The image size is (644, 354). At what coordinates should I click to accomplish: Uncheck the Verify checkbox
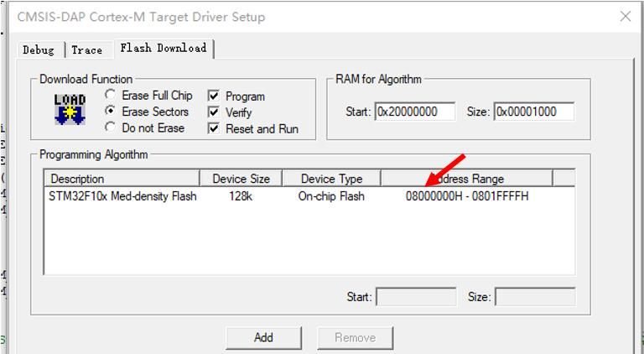[214, 112]
